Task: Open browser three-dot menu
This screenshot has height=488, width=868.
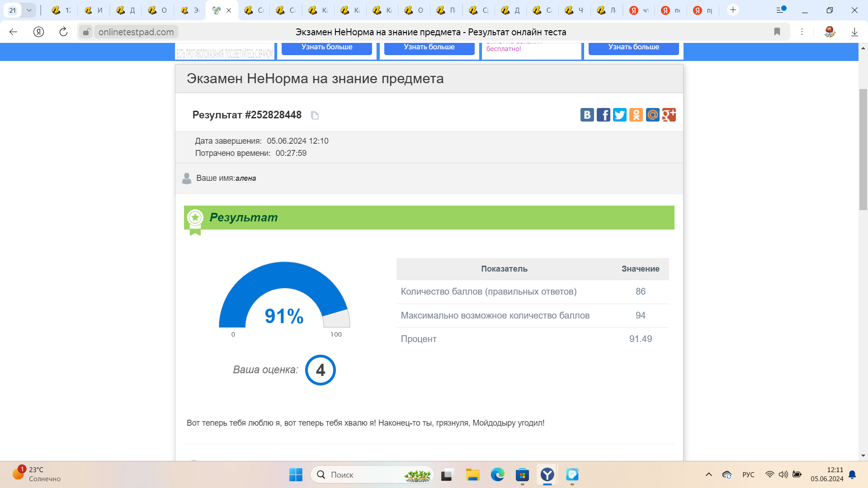Action: coord(802,32)
